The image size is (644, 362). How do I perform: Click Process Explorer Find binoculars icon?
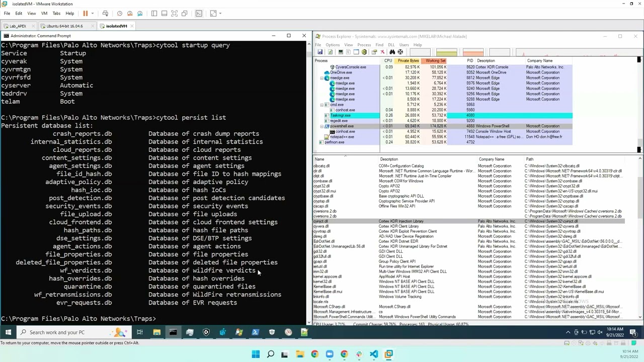392,52
